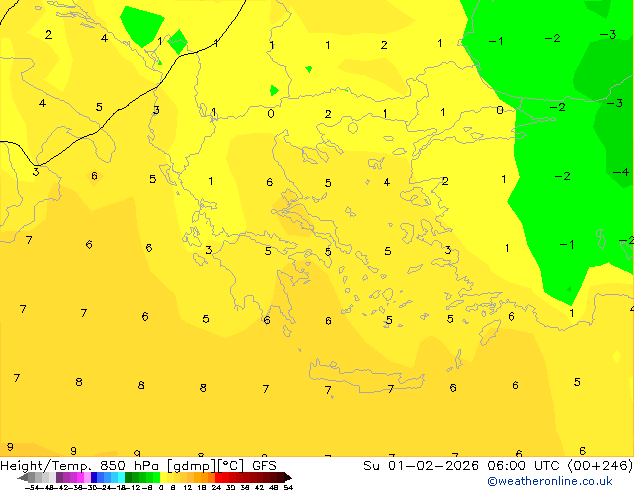Click the '54' label on color scale
634x490 pixels.
(288, 487)
